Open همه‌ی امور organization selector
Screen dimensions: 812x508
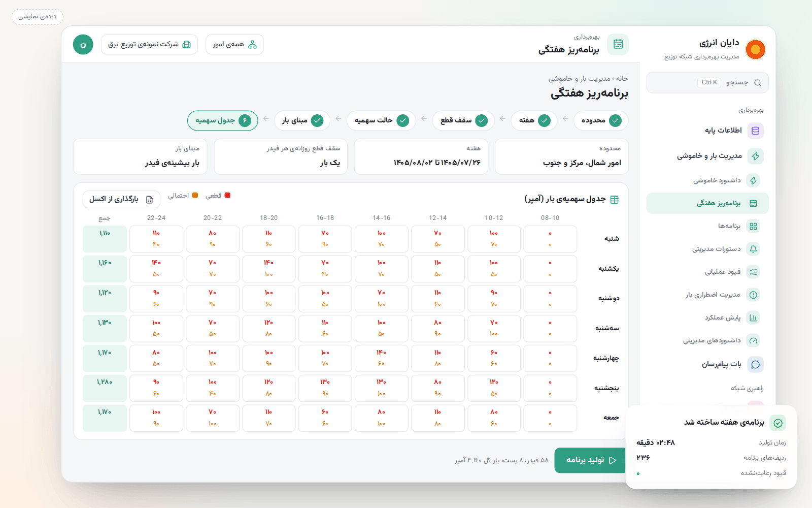[234, 45]
